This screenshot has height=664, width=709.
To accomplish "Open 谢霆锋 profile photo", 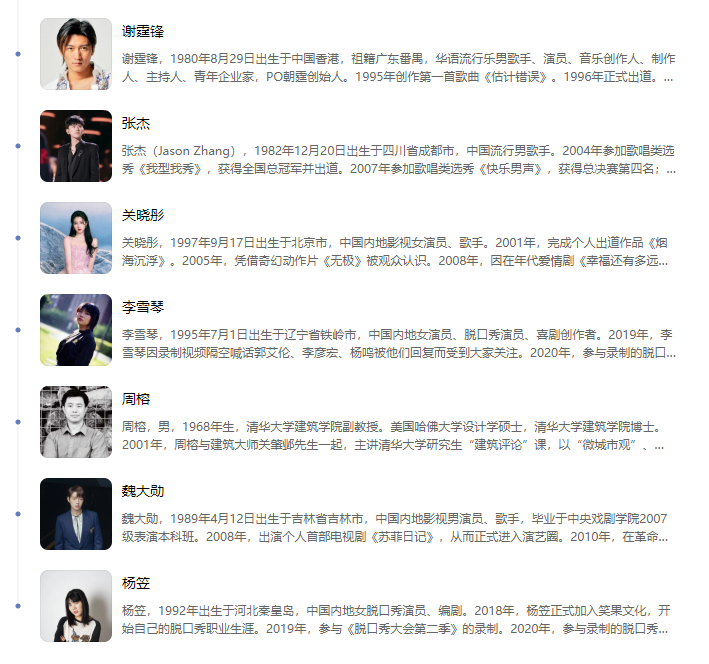I will (x=76, y=54).
